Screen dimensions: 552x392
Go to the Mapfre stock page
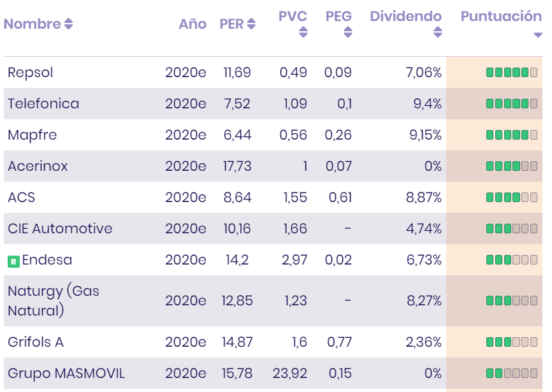(33, 135)
